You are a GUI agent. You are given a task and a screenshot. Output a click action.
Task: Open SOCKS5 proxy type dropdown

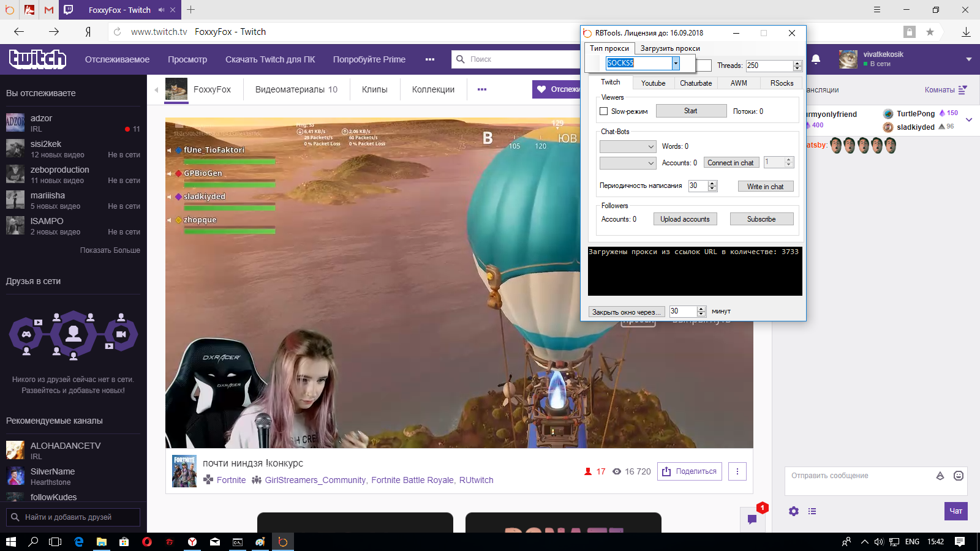point(676,63)
